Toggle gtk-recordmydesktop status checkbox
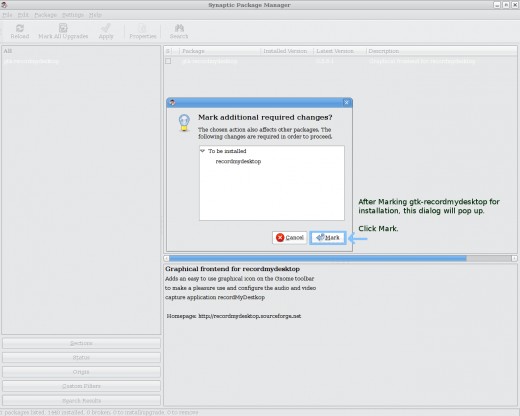Screen dimensions: 520x416 [168, 61]
